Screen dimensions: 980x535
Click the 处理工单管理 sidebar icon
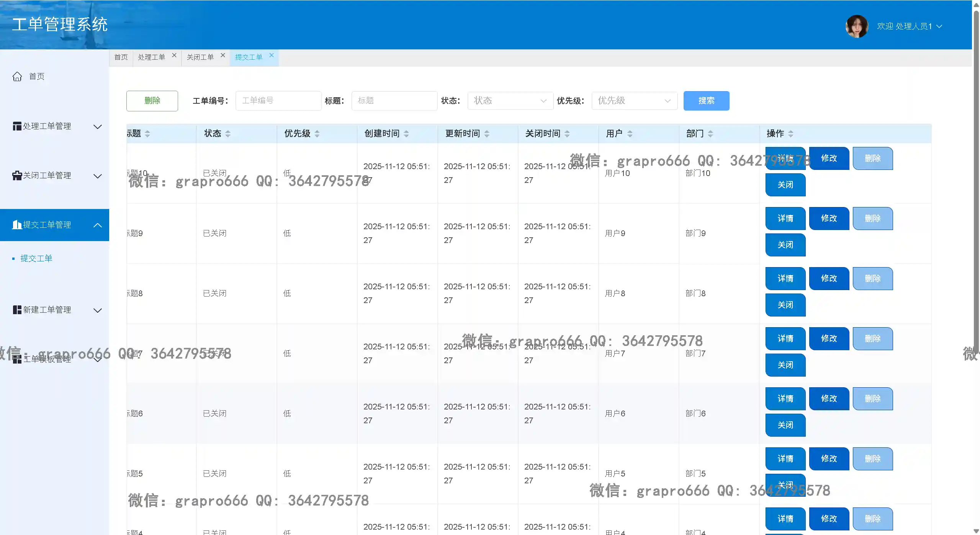click(17, 126)
